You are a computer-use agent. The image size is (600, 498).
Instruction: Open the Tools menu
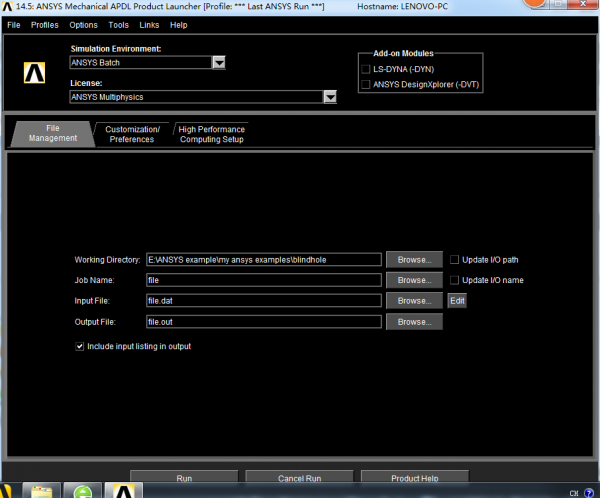pos(119,25)
